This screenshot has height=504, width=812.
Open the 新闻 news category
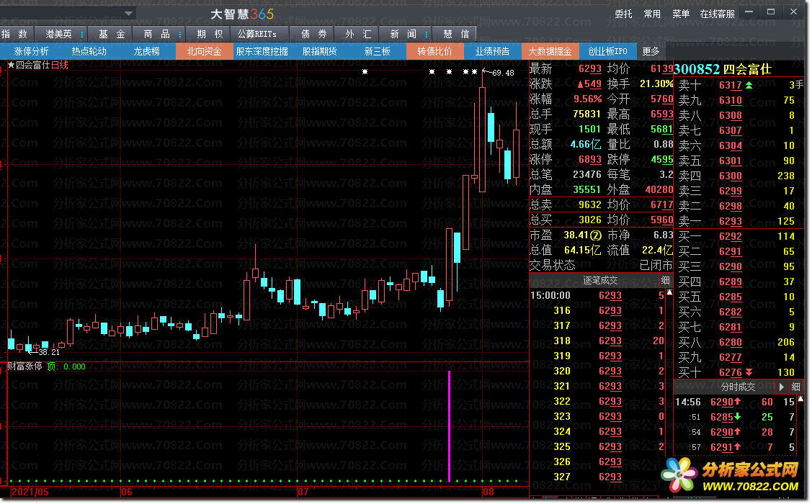403,34
